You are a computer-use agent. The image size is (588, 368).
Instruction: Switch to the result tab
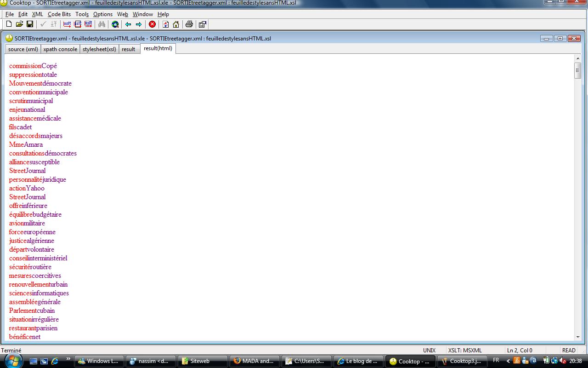pyautogui.click(x=129, y=49)
